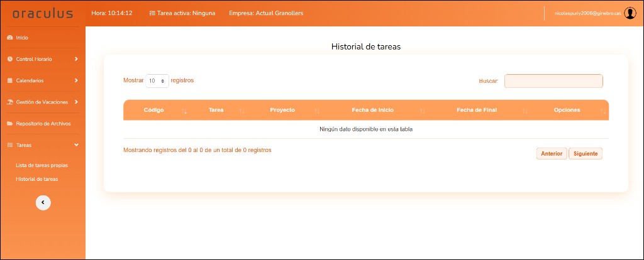Viewport: 644px width, 260px height.
Task: Click the 'Mostrando registros del 0 al 0' text
Action: pyautogui.click(x=197, y=150)
